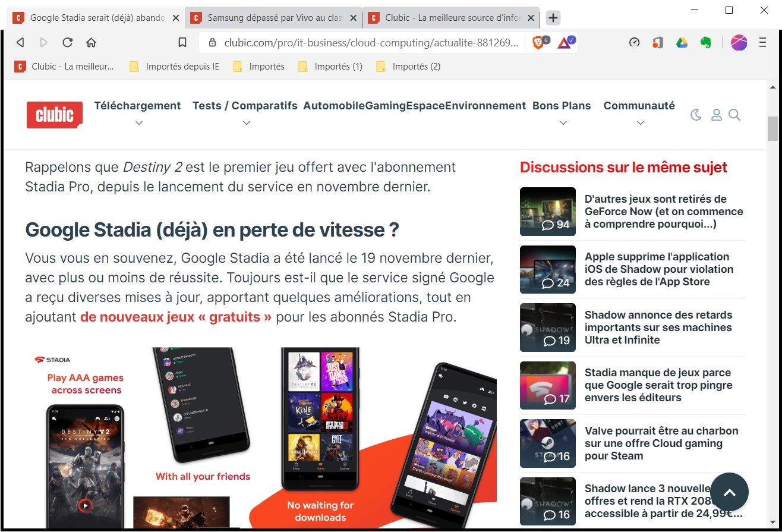This screenshot has width=782, height=532.
Task: Bookmark this page via the star icon
Action: coord(182,42)
